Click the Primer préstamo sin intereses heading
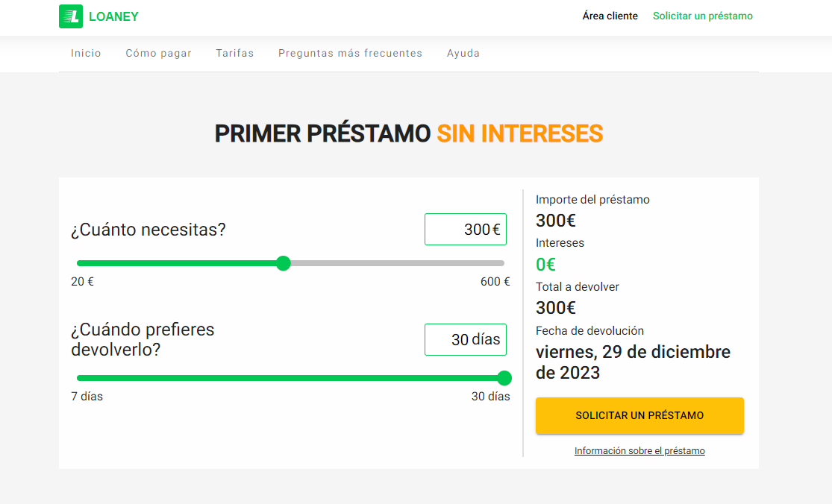 [408, 133]
